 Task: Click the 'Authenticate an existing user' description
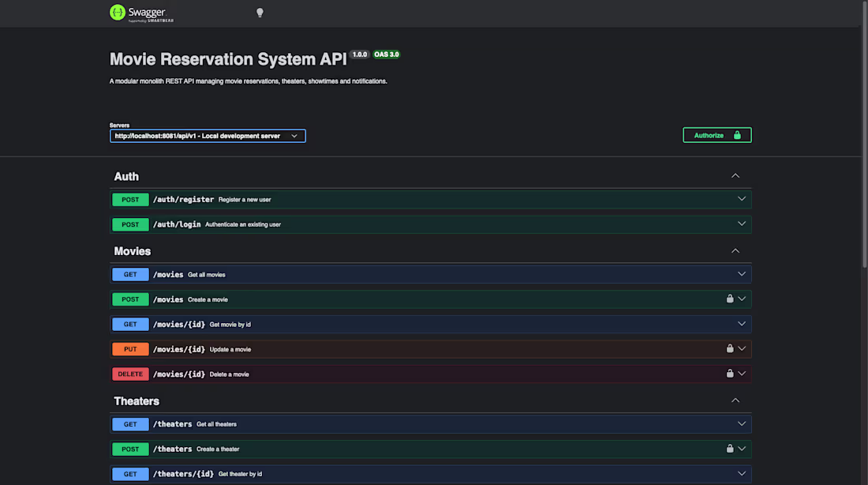[243, 224]
